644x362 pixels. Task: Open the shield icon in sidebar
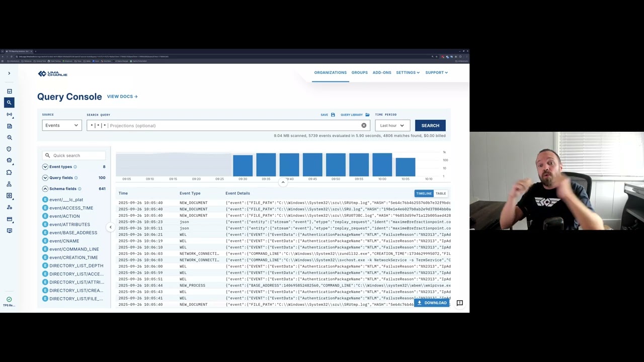tap(9, 149)
